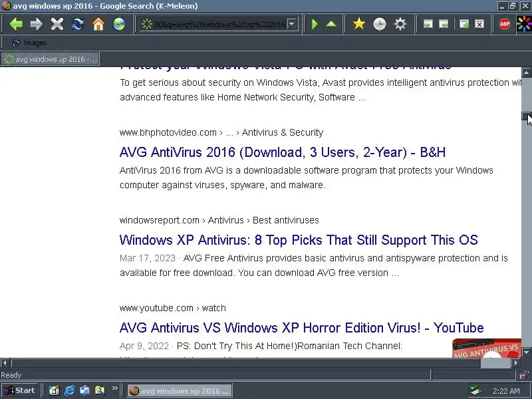Open the home page via house icon
This screenshot has width=532, height=399.
[98, 24]
